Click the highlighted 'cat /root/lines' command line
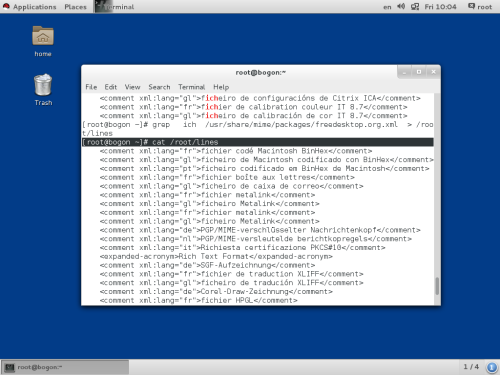The image size is (500, 375). 258,142
